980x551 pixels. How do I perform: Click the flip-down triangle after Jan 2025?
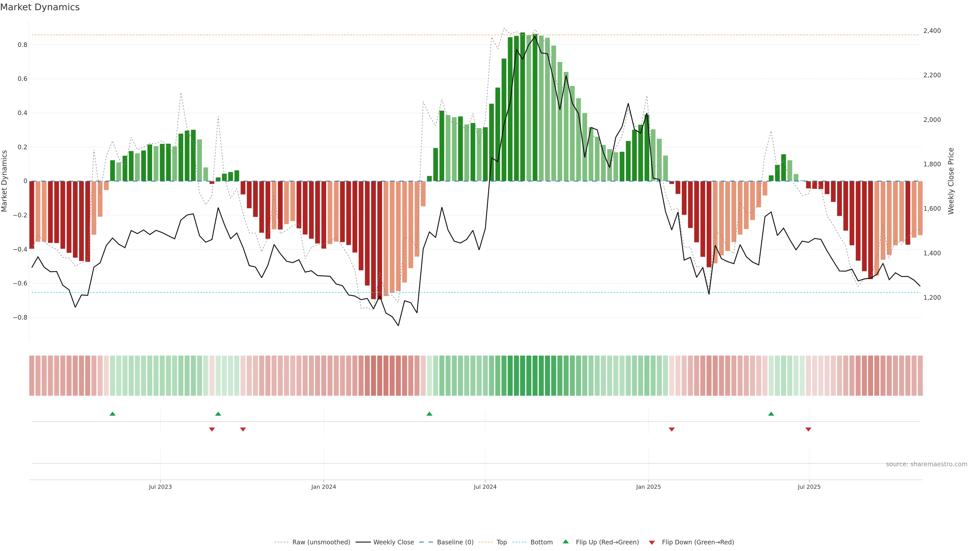[x=671, y=429]
